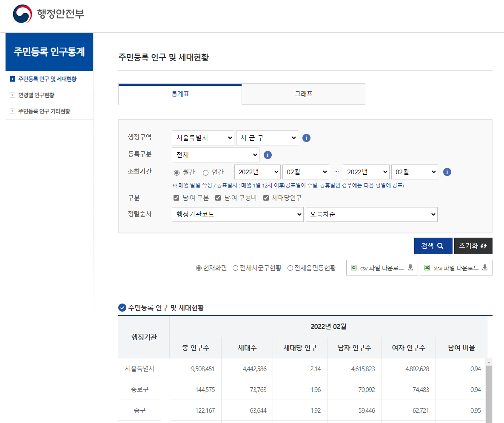Viewport: 504px width, 423px height.
Task: Click the info icon beside 조회기간 month selector
Action: (x=447, y=172)
